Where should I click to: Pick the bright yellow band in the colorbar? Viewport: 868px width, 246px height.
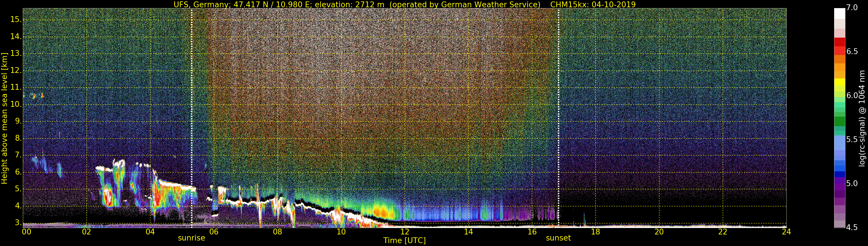pyautogui.click(x=840, y=82)
